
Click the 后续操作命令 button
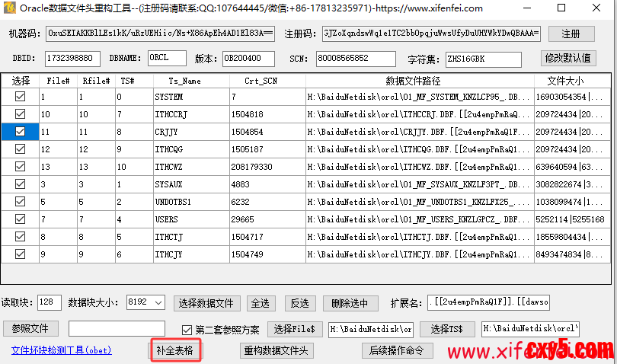(x=397, y=350)
